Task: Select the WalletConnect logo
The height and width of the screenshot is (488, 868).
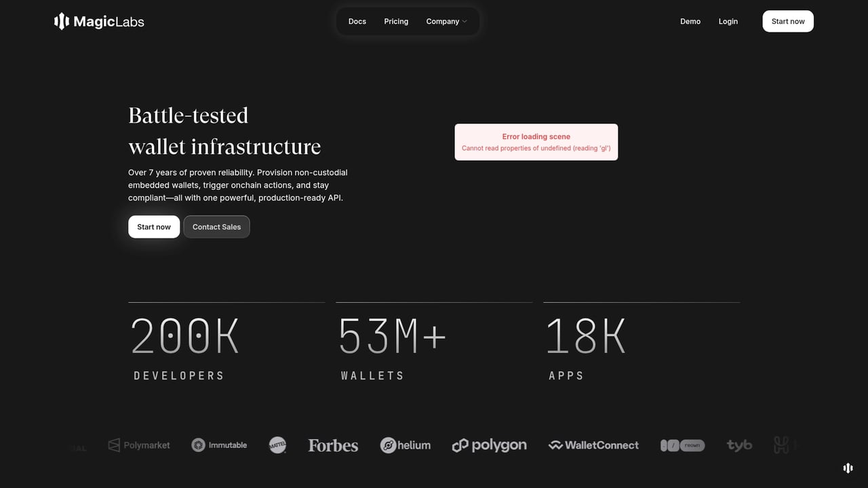Action: click(593, 445)
